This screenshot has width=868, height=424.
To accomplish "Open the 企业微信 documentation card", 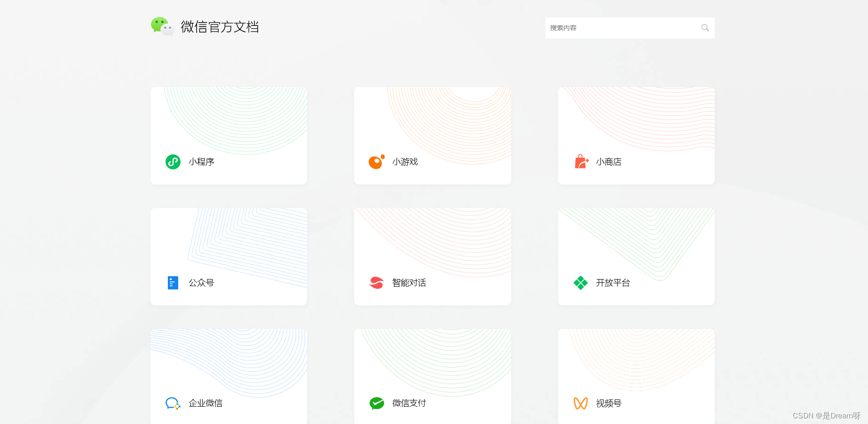I will (x=229, y=372).
